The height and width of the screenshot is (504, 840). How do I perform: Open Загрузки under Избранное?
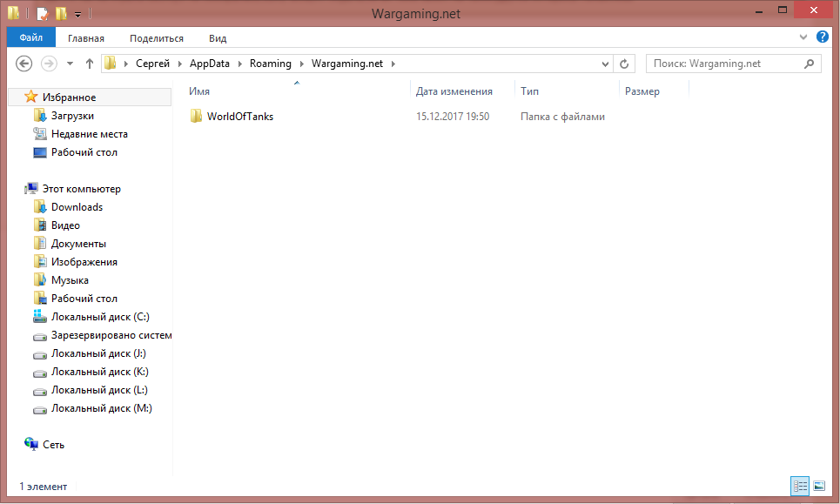pos(72,116)
